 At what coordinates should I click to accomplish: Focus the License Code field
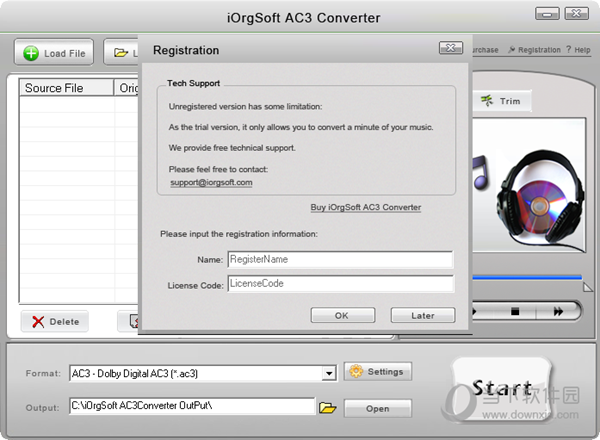pyautogui.click(x=341, y=284)
